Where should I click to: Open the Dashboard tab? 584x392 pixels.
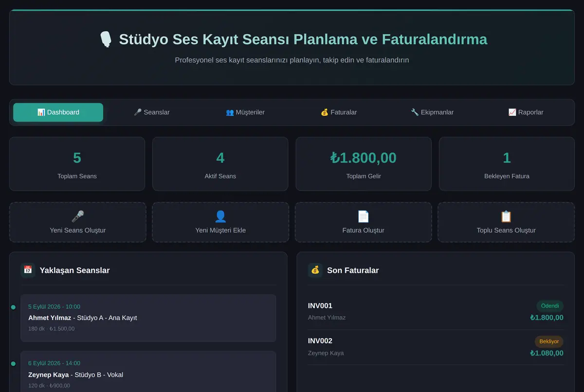[x=58, y=112]
